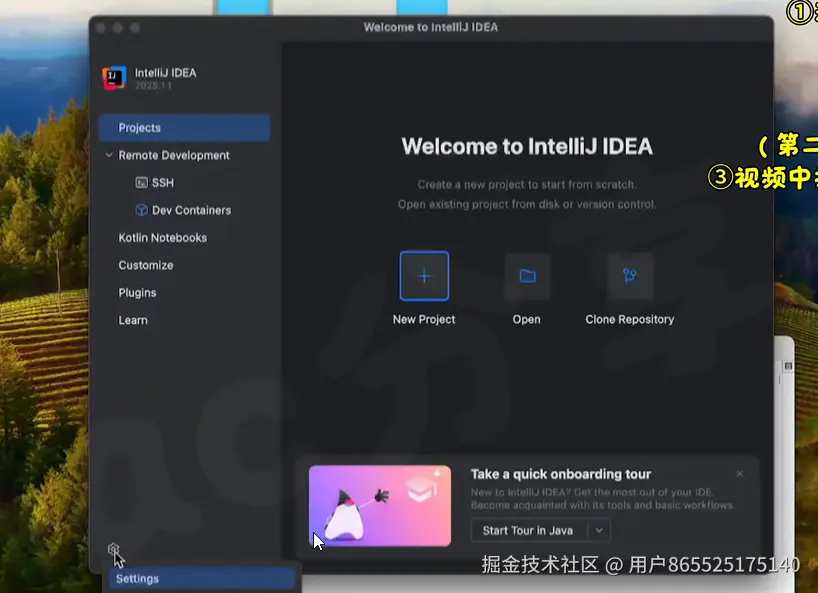Click the Take a quick onboarding tour title
Image resolution: width=818 pixels, height=593 pixels.
(561, 474)
